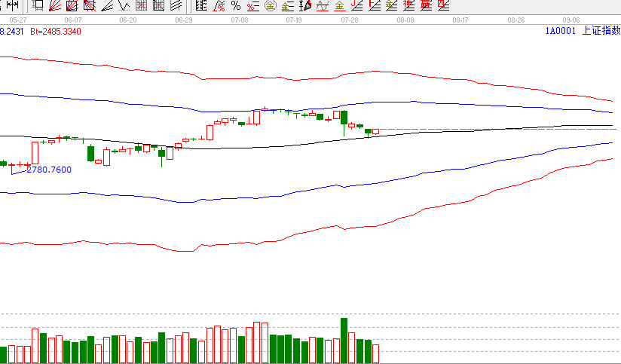Click the 2780.7600 low price label
This screenshot has width=621, height=364.
[49, 170]
